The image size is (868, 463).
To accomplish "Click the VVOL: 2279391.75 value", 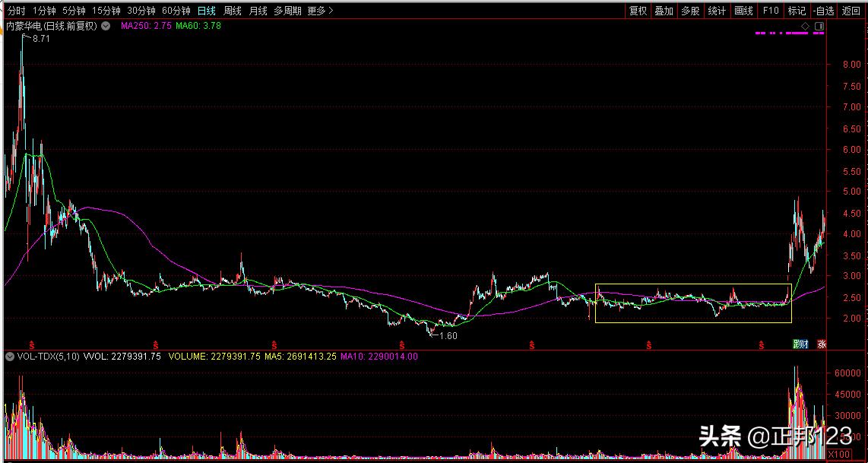I will tap(122, 357).
